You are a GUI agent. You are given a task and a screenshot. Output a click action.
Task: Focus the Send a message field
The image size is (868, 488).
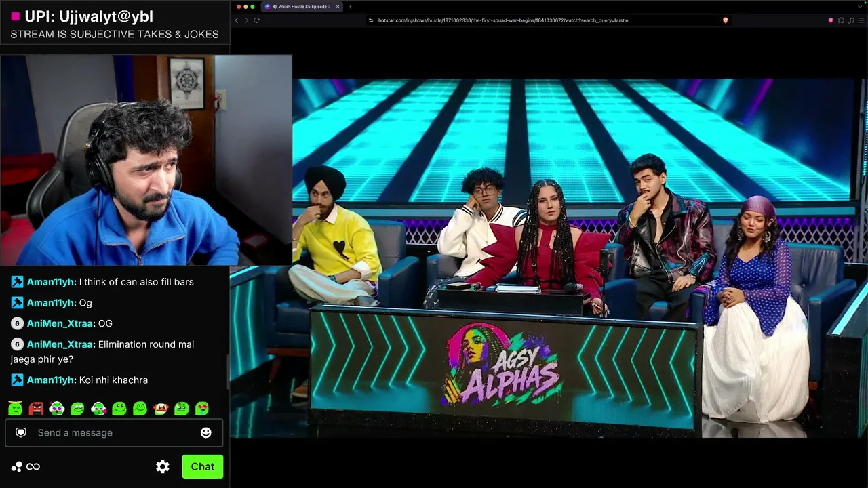click(x=114, y=432)
